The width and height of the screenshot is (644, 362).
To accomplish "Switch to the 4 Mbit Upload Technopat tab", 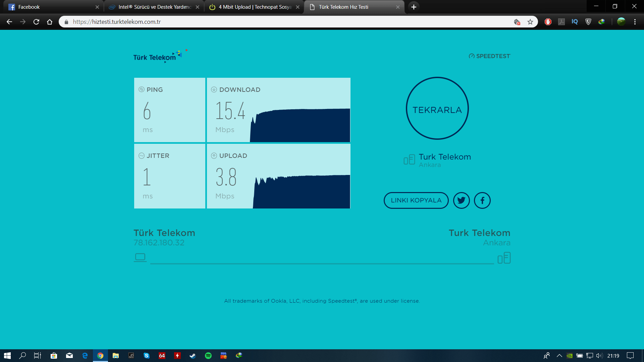I will pos(254,7).
